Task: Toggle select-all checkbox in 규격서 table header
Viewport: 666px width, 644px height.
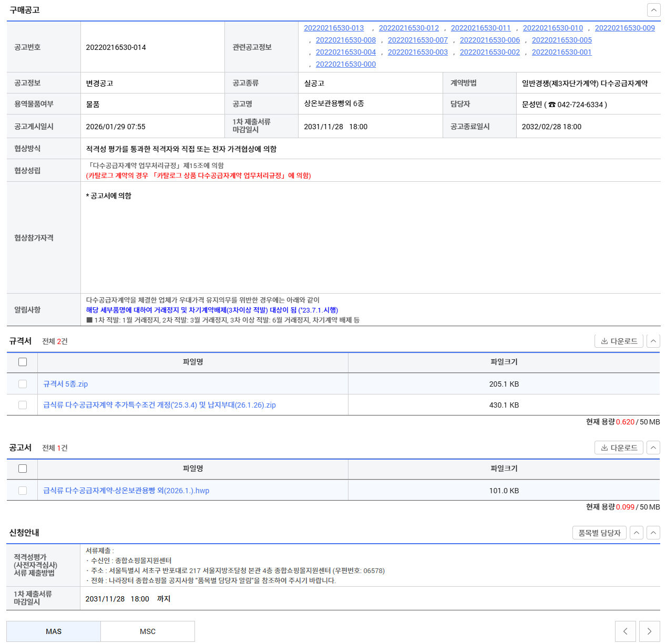Action: coord(23,362)
